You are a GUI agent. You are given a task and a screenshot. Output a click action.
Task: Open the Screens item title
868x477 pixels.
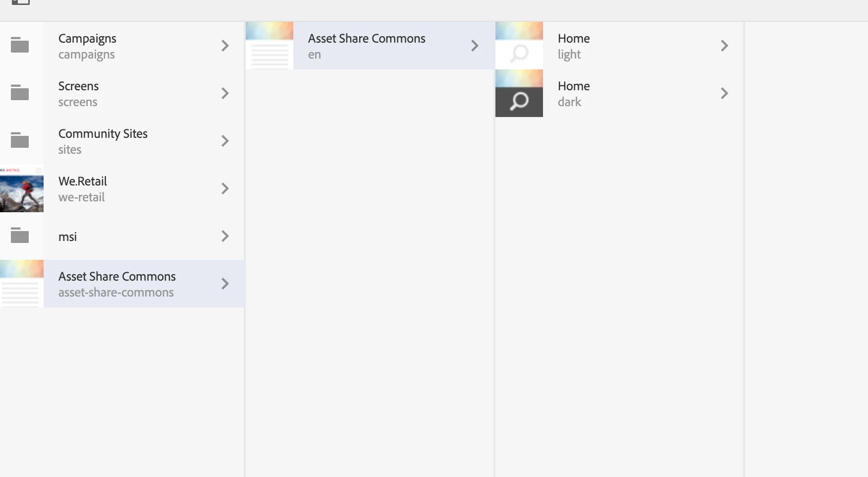(x=78, y=86)
